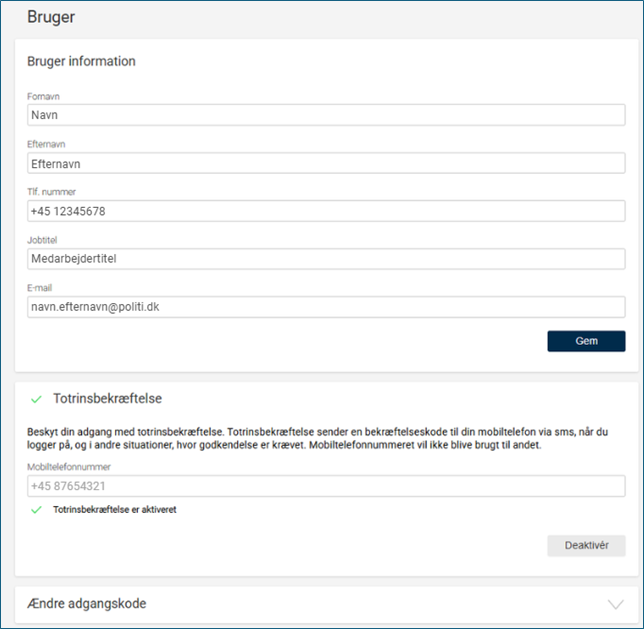Click the Mobiltelefonnummer label
The image size is (644, 629).
(x=69, y=466)
